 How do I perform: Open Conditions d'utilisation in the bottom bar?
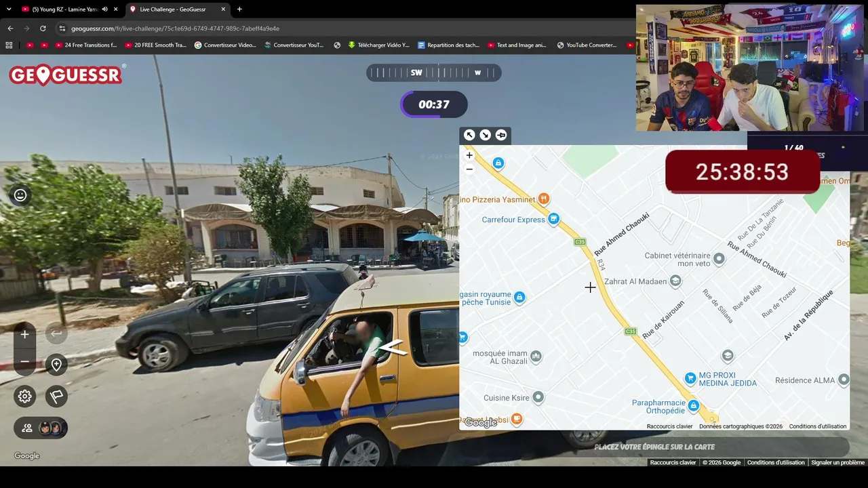[776, 462]
